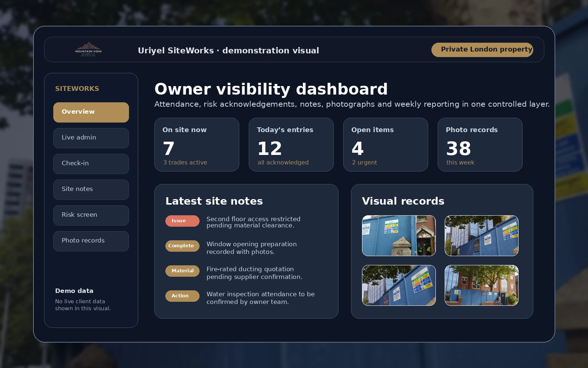The height and width of the screenshot is (368, 588).
Task: Click 'Uriyel SiteWorks · demonstration visual' title
Action: [x=229, y=50]
